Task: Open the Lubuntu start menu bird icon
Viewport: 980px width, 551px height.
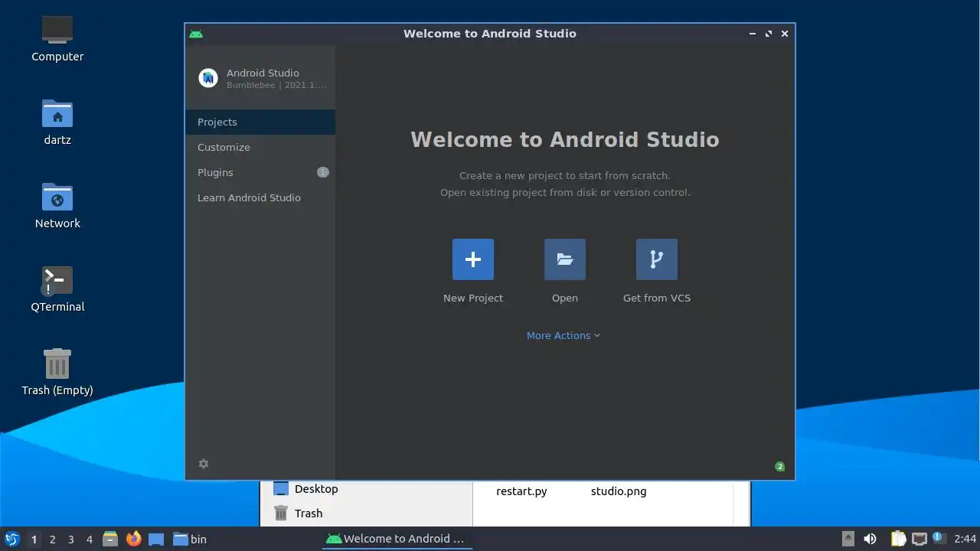Action: (x=11, y=539)
